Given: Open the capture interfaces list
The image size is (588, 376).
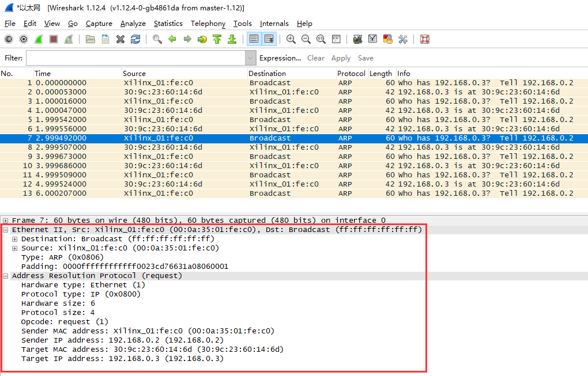Looking at the screenshot, I should pos(8,39).
